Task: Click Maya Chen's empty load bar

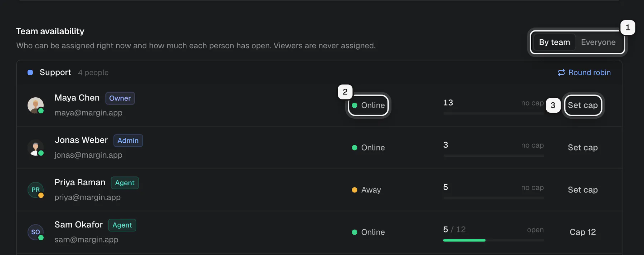Action: [493, 114]
